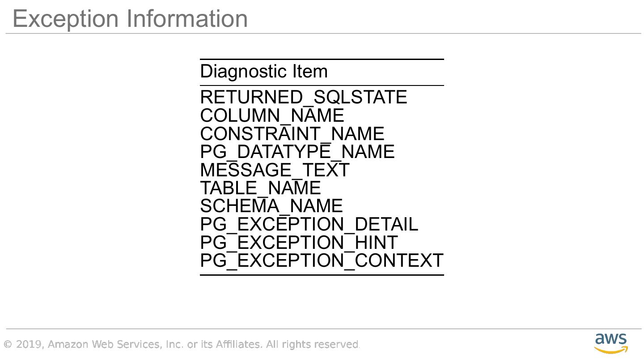Click the RETURNED_SQLSTATE row
This screenshot has width=644, height=363.
[303, 97]
